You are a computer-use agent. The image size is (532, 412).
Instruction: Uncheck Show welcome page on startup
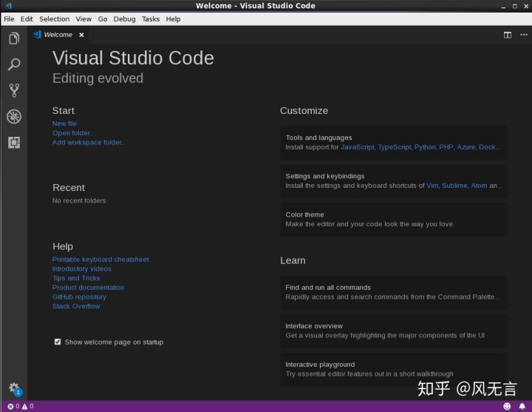tap(58, 342)
